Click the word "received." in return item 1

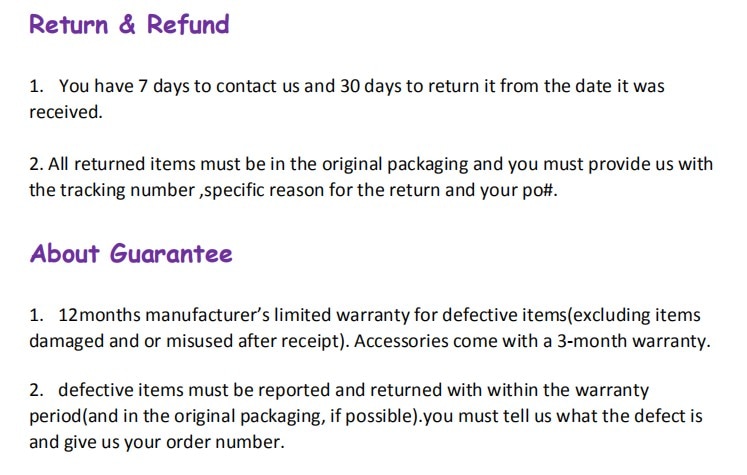pyautogui.click(x=66, y=112)
